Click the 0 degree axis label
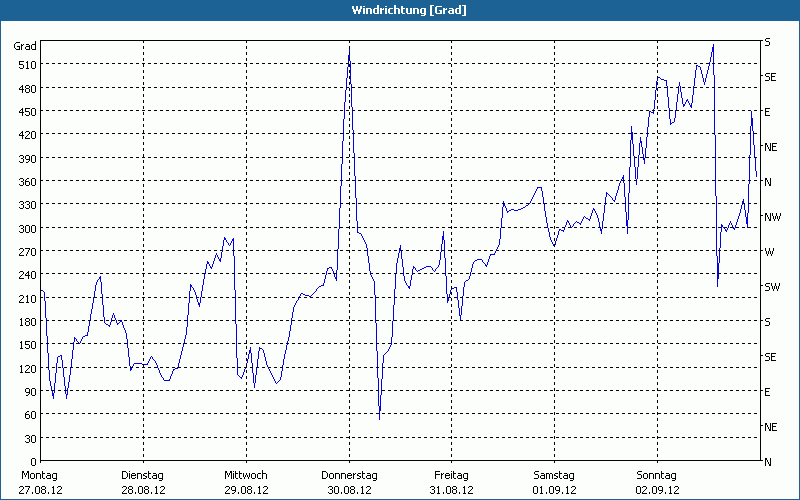The width and height of the screenshot is (800, 500). [34, 462]
